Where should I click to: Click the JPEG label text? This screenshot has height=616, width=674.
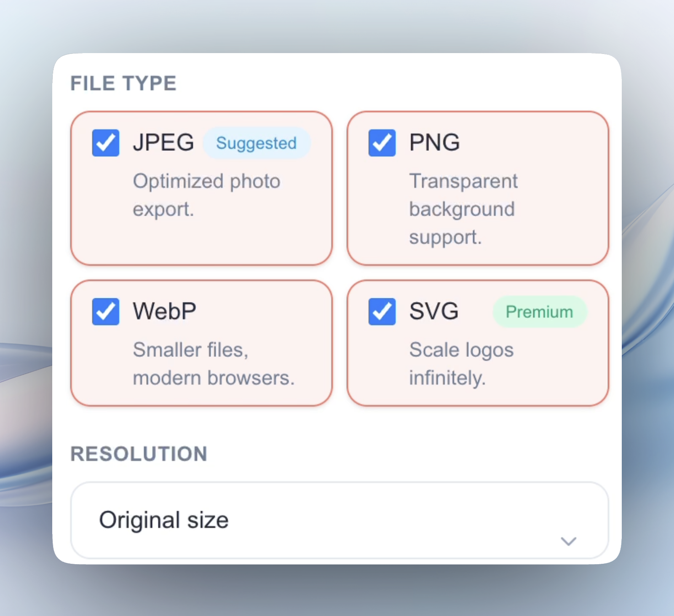pos(164,142)
